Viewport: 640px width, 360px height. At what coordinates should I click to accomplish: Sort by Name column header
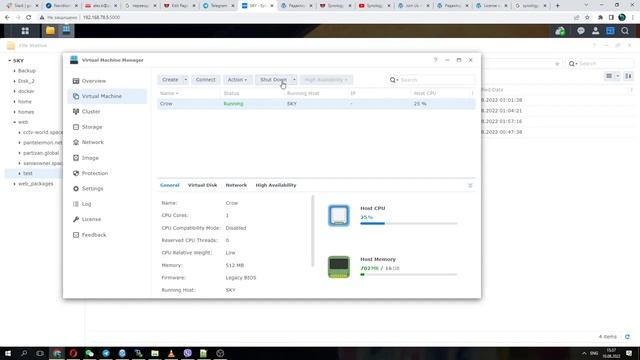(169, 93)
